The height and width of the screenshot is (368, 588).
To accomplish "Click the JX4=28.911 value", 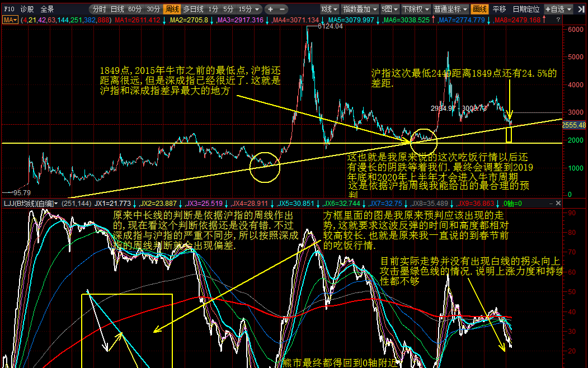I will tap(250, 204).
